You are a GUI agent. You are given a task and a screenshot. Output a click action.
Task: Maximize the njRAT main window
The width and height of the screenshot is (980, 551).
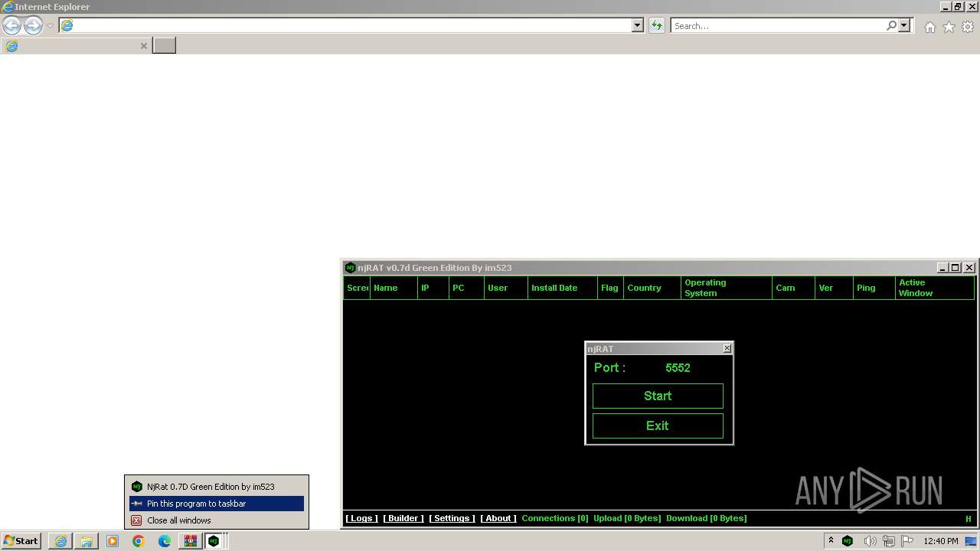tap(955, 268)
